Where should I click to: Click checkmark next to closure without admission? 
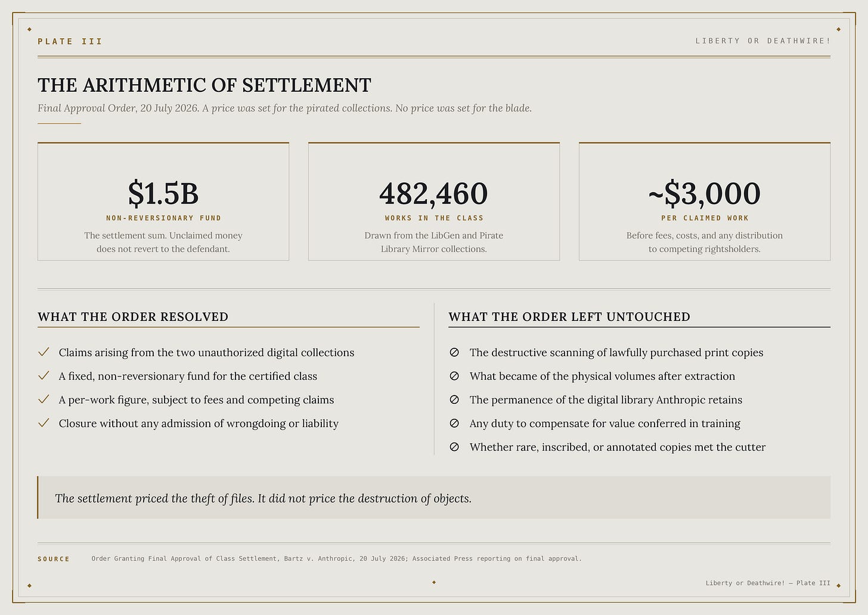click(44, 424)
